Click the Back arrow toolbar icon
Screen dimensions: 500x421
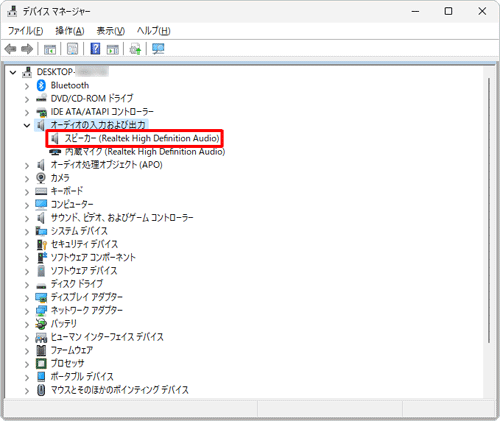pyautogui.click(x=11, y=49)
